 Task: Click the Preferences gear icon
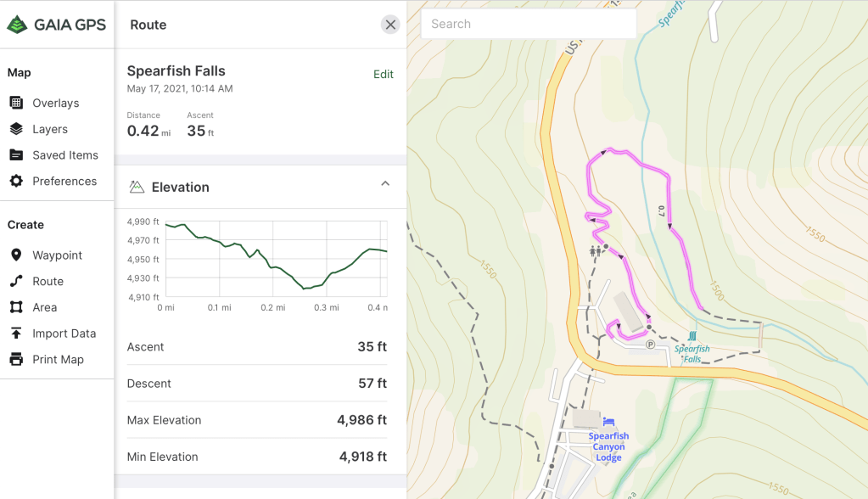click(x=16, y=181)
